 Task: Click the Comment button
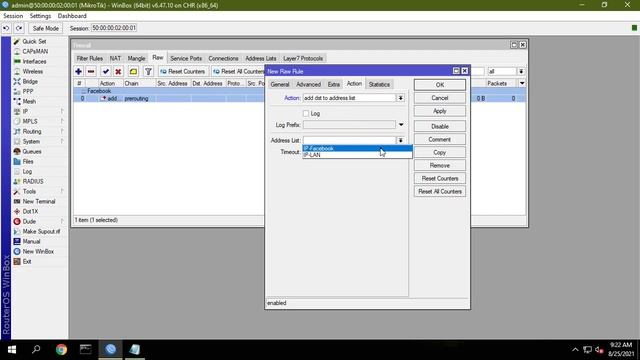[x=440, y=140]
